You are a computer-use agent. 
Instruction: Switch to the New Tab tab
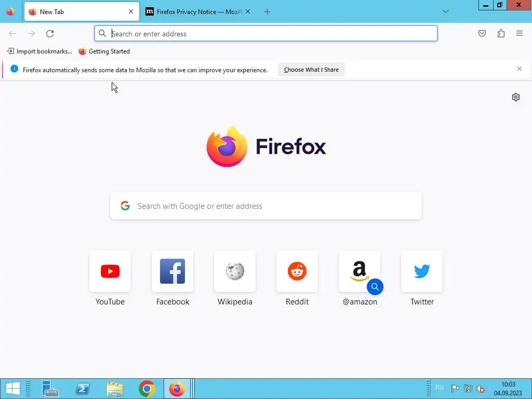coord(82,11)
